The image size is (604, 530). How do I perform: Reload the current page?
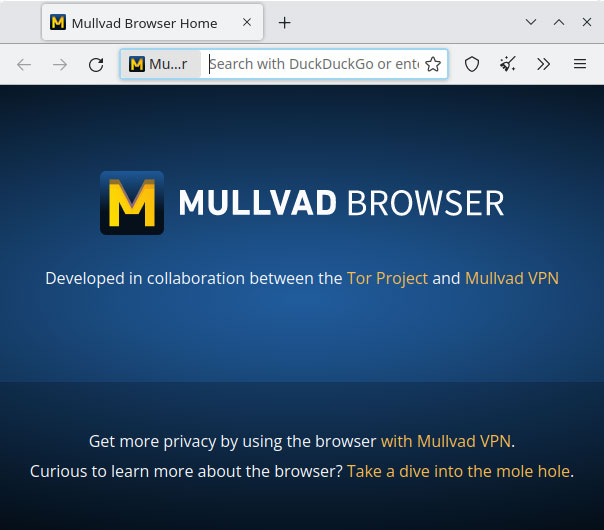(x=96, y=64)
